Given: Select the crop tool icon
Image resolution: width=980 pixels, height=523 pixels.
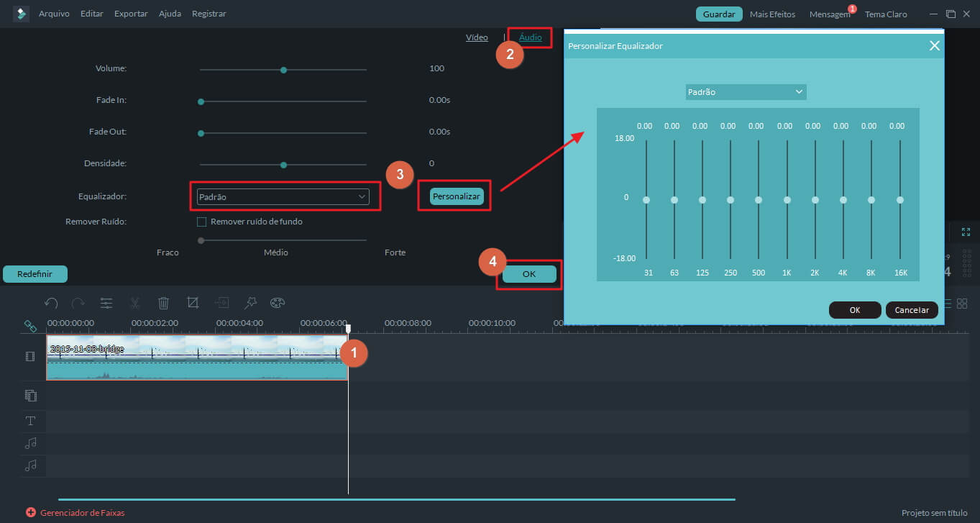Looking at the screenshot, I should pos(193,303).
